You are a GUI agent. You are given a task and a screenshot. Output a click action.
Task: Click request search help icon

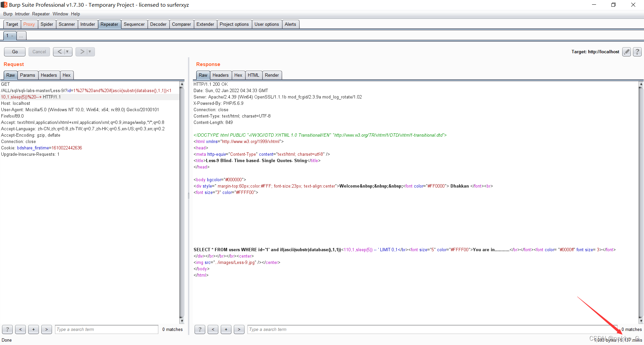pos(7,329)
